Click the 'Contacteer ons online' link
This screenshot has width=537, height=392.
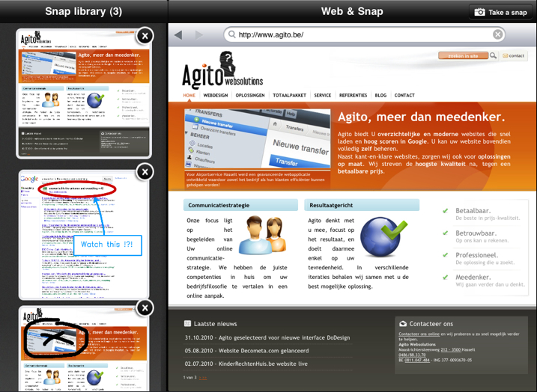(x=419, y=334)
